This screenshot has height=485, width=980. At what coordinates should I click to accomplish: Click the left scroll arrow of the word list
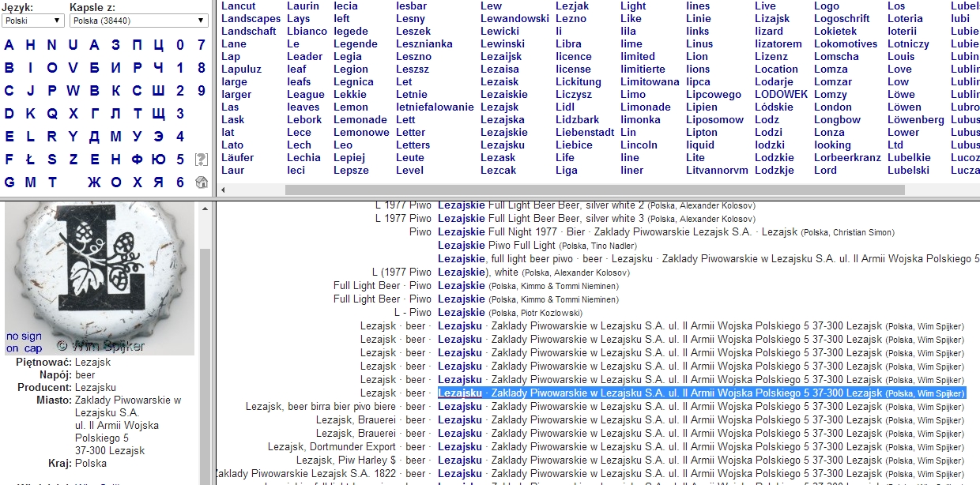(x=224, y=190)
